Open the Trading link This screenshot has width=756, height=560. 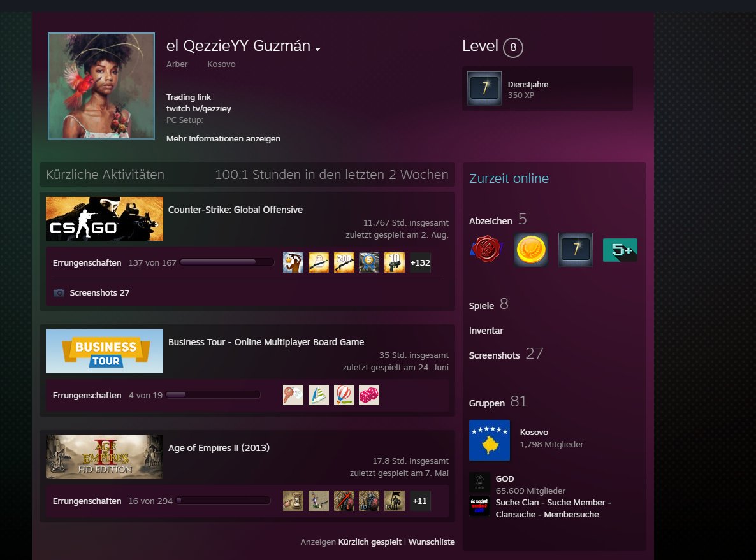pos(189,97)
